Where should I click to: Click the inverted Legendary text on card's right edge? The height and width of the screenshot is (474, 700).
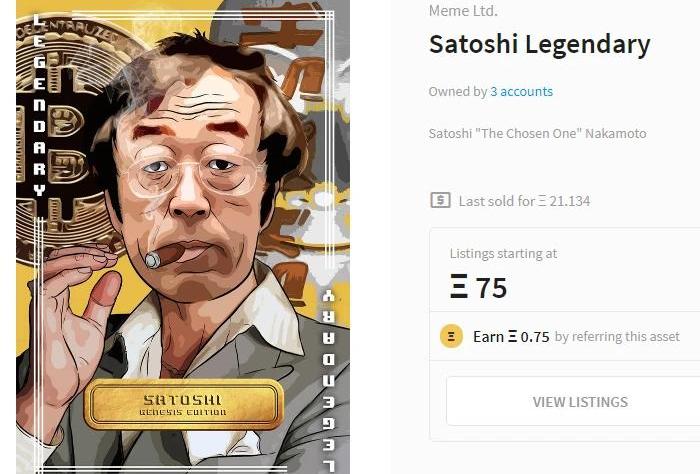point(328,381)
